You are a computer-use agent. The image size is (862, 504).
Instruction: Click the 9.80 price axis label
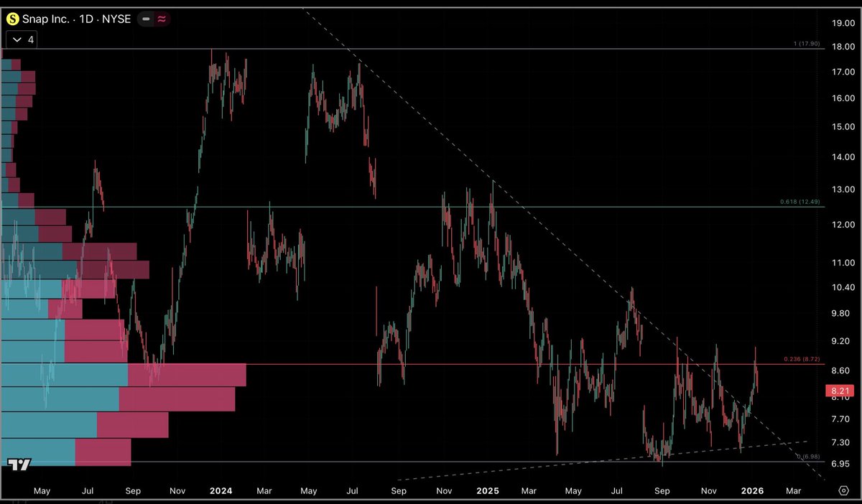[x=842, y=314]
